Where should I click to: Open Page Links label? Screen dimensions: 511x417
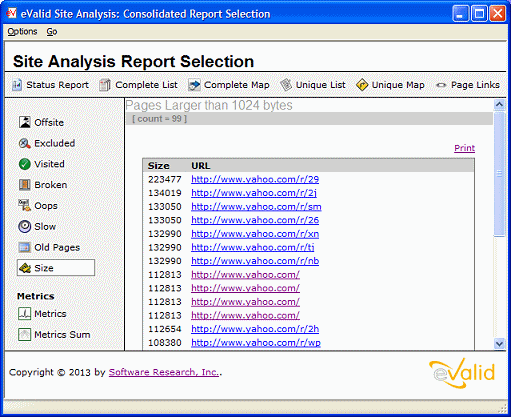[x=475, y=85]
